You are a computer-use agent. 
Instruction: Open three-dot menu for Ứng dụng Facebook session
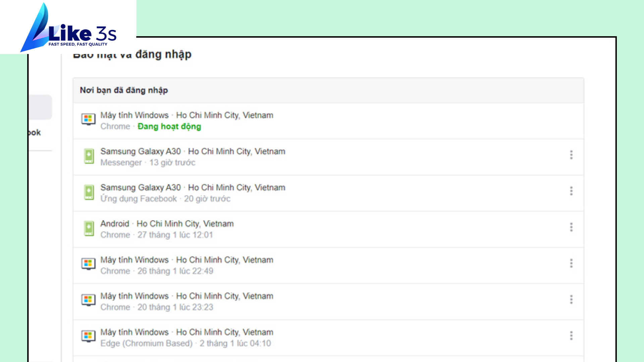click(571, 191)
